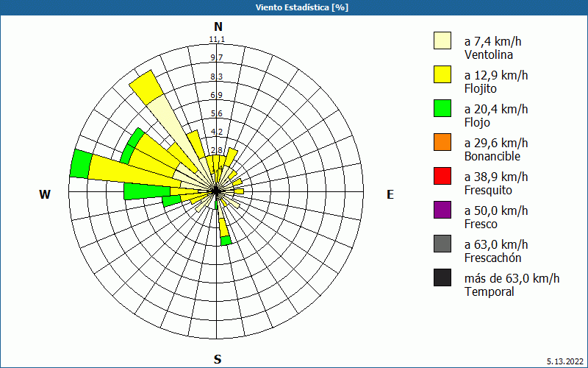Click the black center point of wind rose
The width and height of the screenshot is (588, 368).
(216, 191)
